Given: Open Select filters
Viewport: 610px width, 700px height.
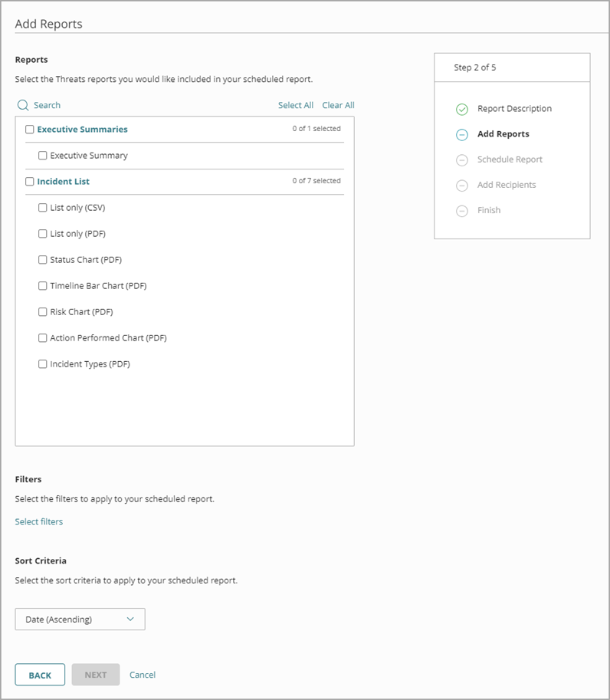Looking at the screenshot, I should point(38,521).
